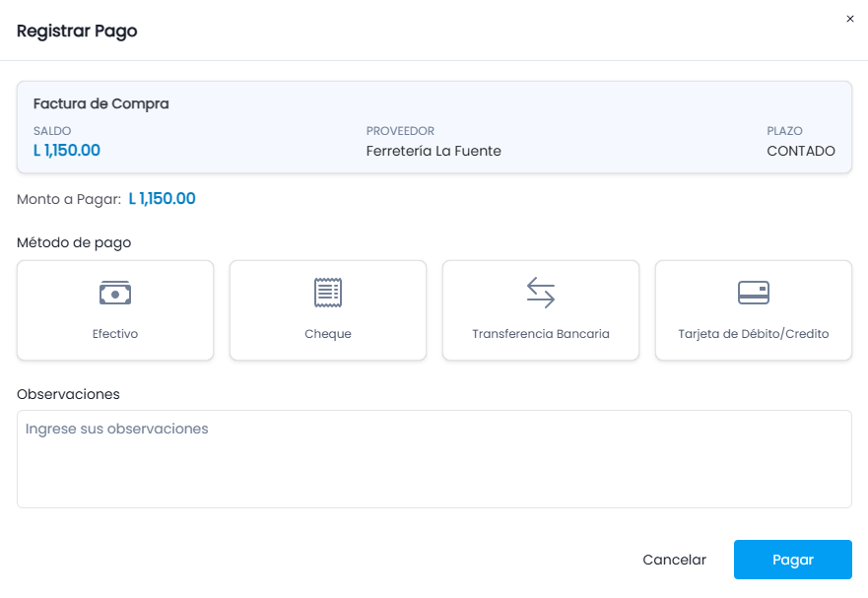Select the Efectivo cash banknote icon
Viewport: 868px width, 598px height.
click(x=115, y=293)
